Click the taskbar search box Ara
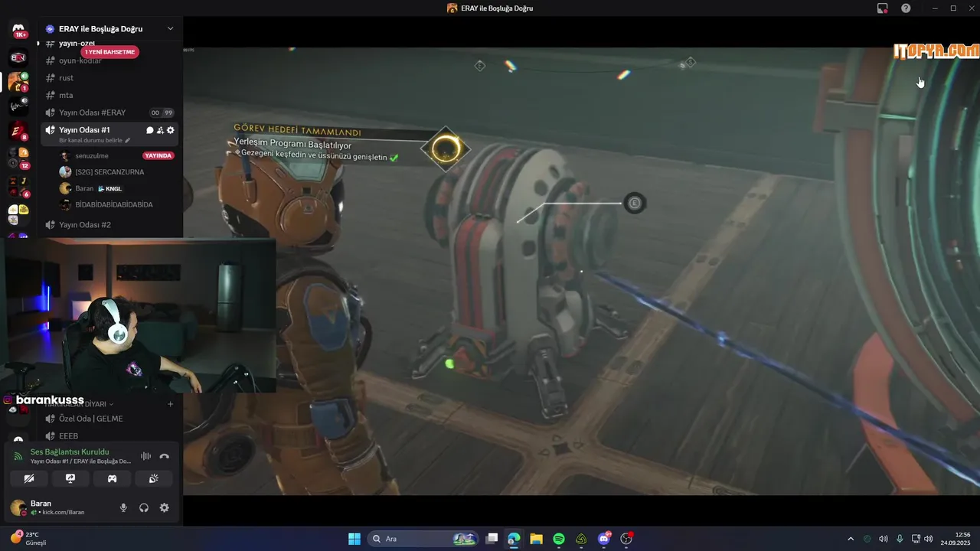Screen dimensions: 980x551 pos(423,539)
